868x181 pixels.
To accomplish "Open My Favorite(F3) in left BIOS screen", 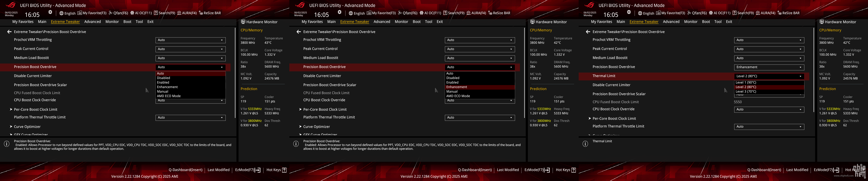I will [92, 13].
